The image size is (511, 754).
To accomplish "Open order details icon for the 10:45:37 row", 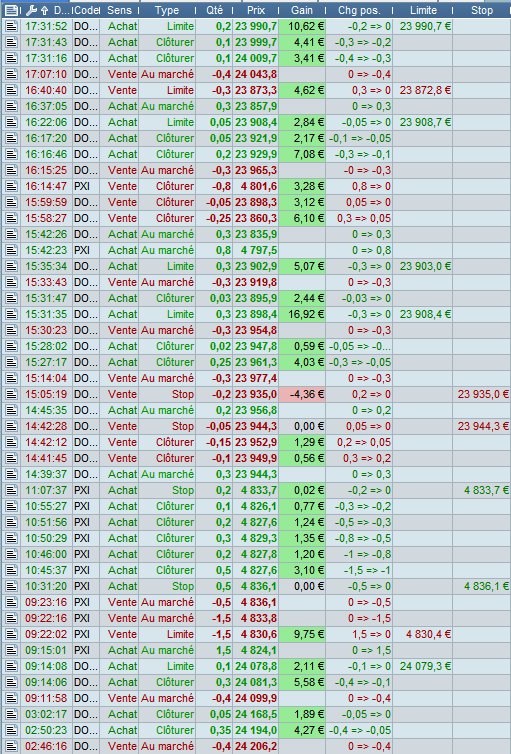I will point(12,570).
